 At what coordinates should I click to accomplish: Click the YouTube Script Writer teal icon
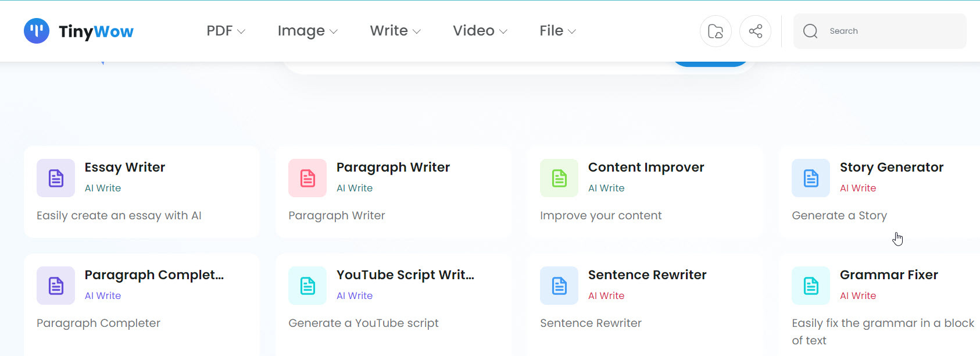[x=307, y=286]
